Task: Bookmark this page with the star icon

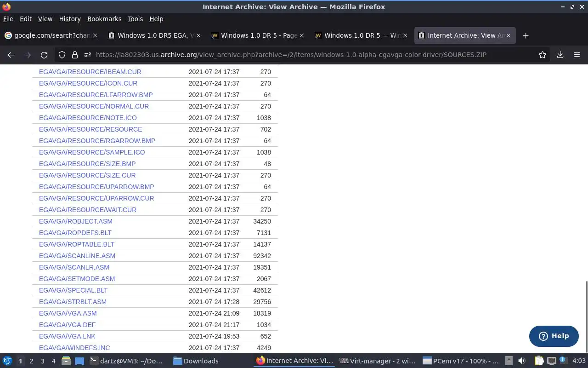Action: tap(543, 55)
